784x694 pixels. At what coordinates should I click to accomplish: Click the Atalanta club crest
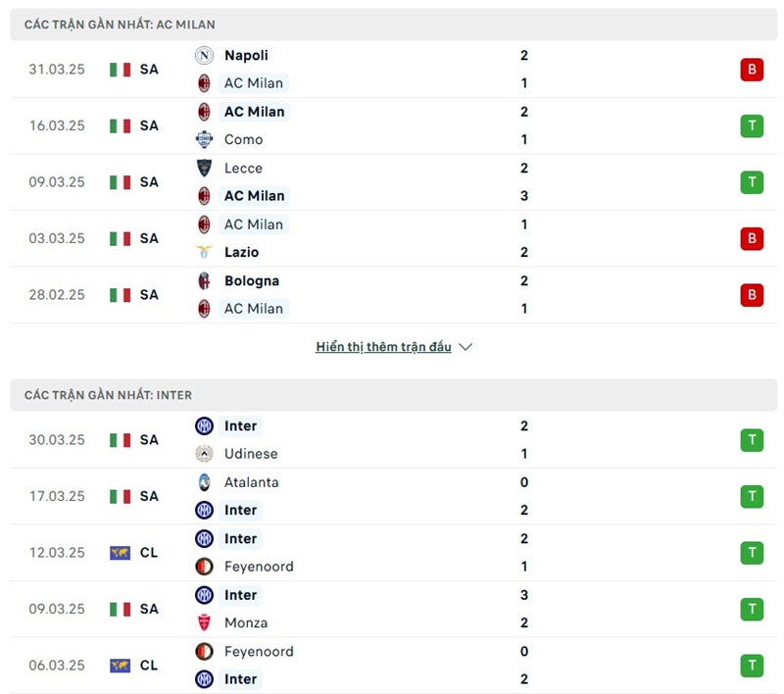(204, 482)
